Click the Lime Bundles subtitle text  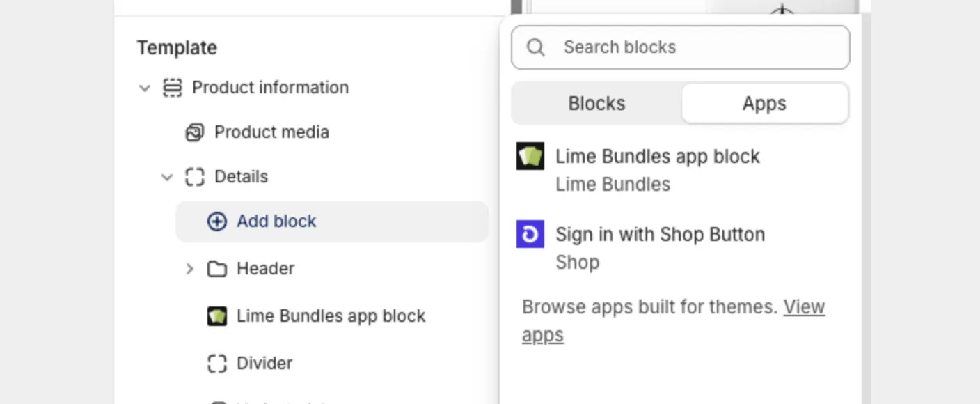point(612,185)
